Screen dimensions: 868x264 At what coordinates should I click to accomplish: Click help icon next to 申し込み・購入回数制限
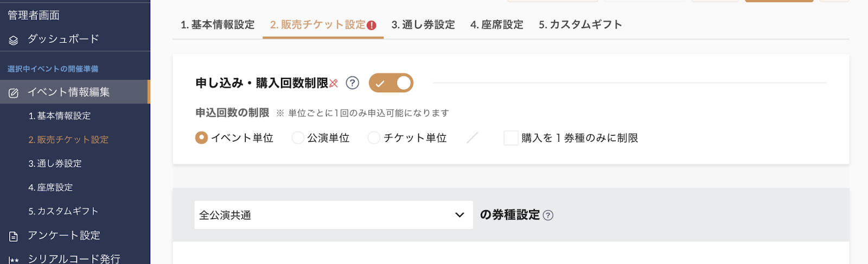(353, 83)
